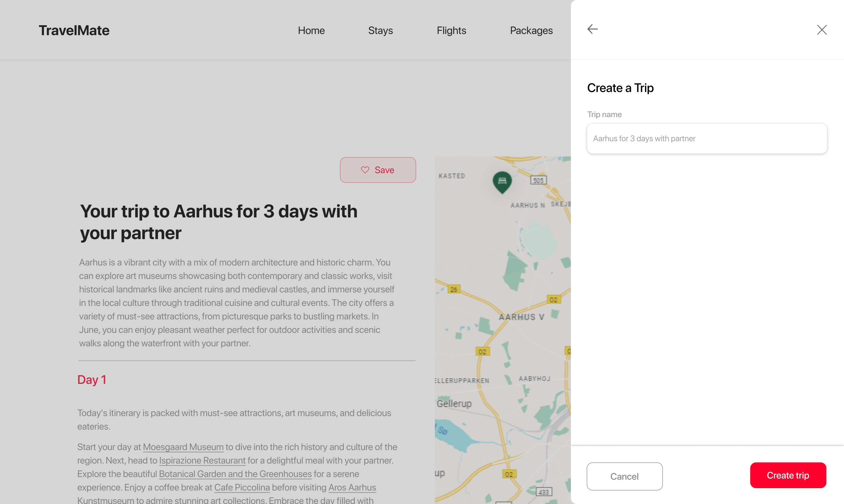
Task: Follow the Botanical Garden and the Greenhouses link
Action: coord(235,474)
